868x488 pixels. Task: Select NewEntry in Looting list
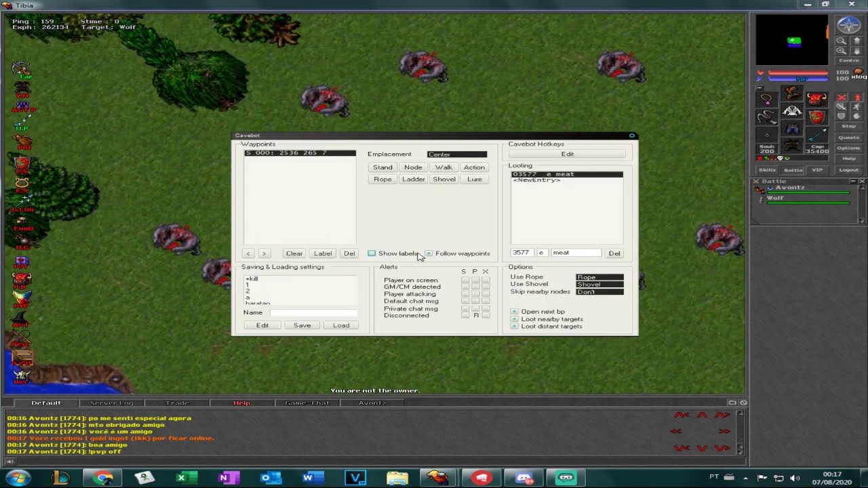click(567, 180)
